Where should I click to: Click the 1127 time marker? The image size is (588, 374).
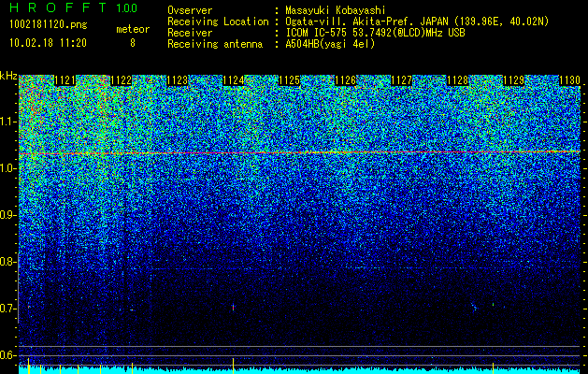[402, 80]
